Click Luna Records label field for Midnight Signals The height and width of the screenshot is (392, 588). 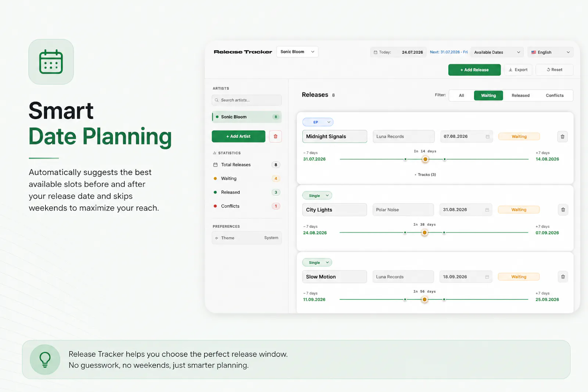[404, 136]
